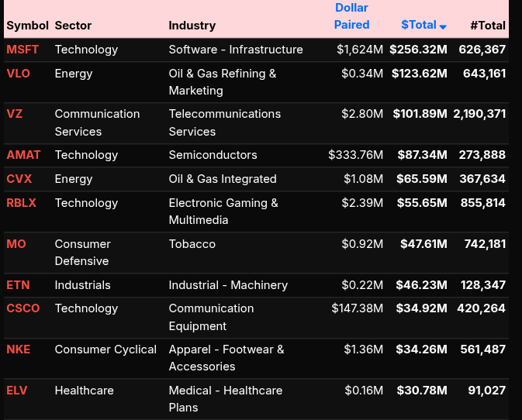Open the ETN ticker link
Image resolution: width=522 pixels, height=420 pixels.
point(18,285)
